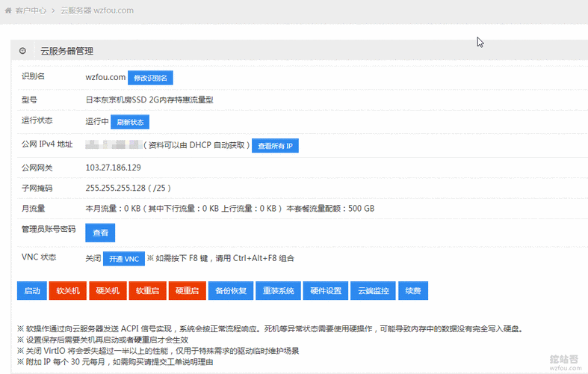Open 云服务器 wzfou.com breadcrumb link

pos(97,10)
